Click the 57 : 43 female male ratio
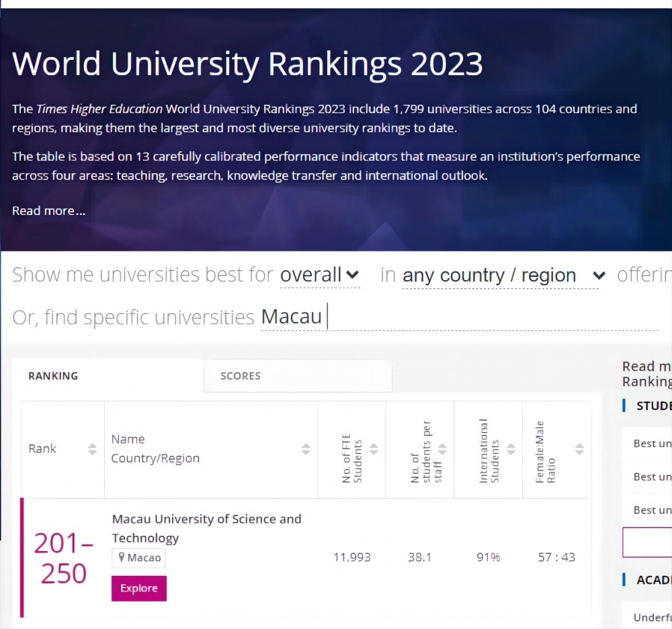Image resolution: width=672 pixels, height=629 pixels. pyautogui.click(x=556, y=557)
